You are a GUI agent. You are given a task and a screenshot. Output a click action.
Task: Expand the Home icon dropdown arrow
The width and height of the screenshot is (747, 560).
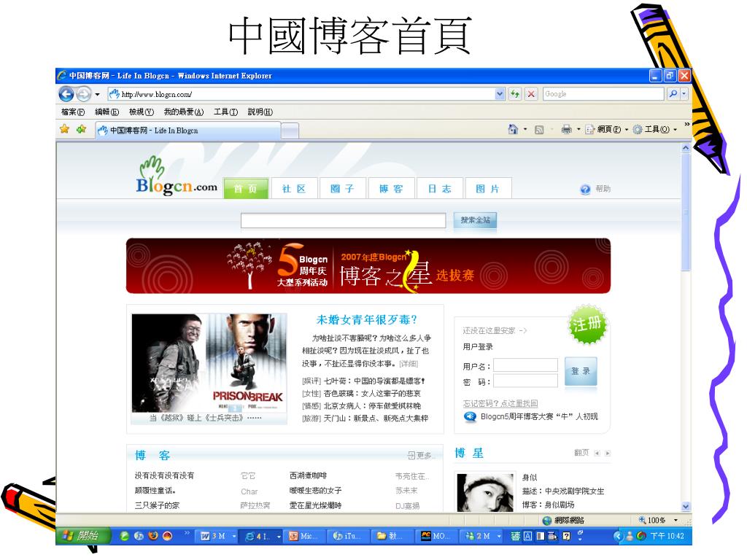pos(525,129)
